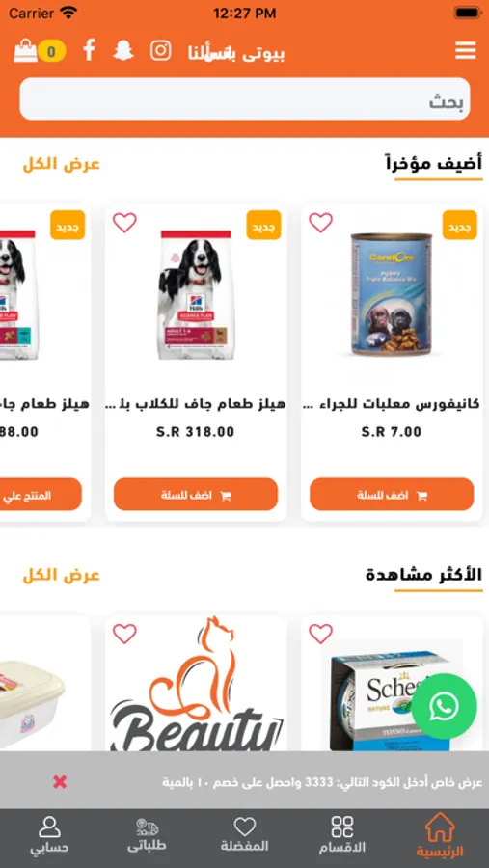This screenshot has width=489, height=868.
Task: Focus the بحث search field
Action: 245,99
